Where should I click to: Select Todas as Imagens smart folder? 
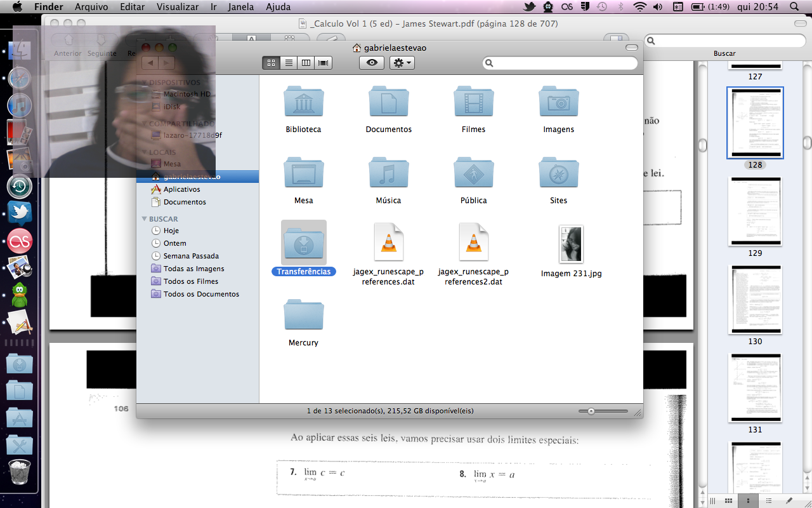point(197,269)
